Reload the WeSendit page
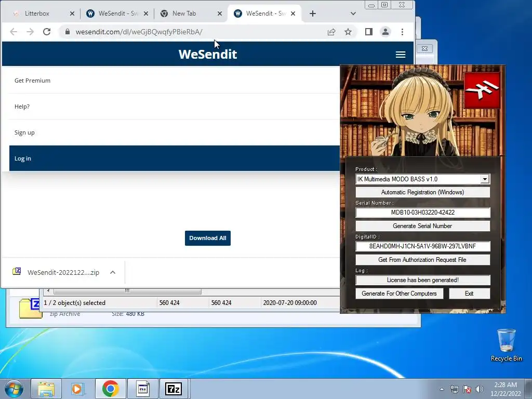The image size is (532, 399). (x=47, y=32)
